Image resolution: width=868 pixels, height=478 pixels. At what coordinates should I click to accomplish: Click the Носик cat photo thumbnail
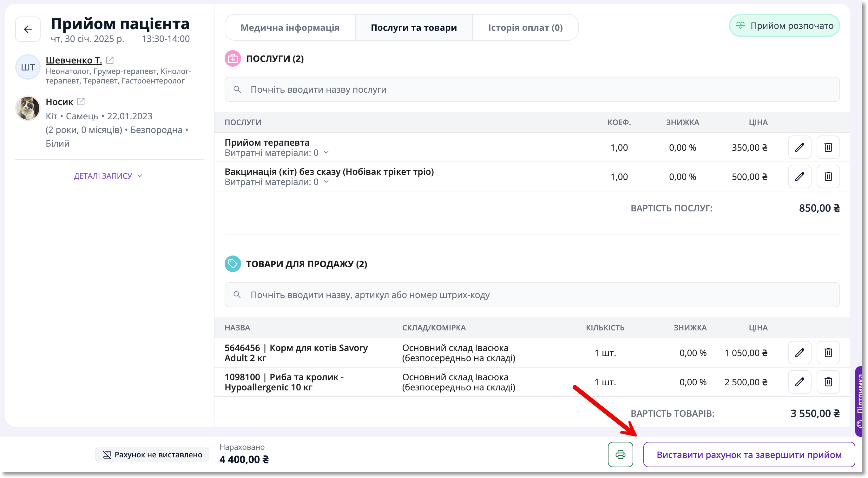point(28,108)
